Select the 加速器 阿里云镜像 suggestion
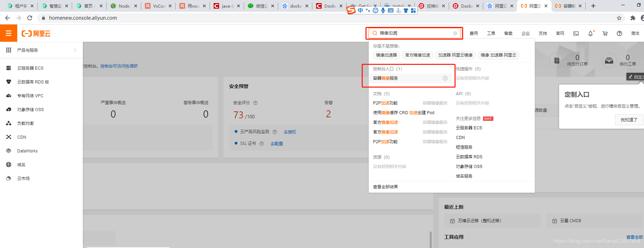Viewport: 644px width, 248px height. coord(456,55)
